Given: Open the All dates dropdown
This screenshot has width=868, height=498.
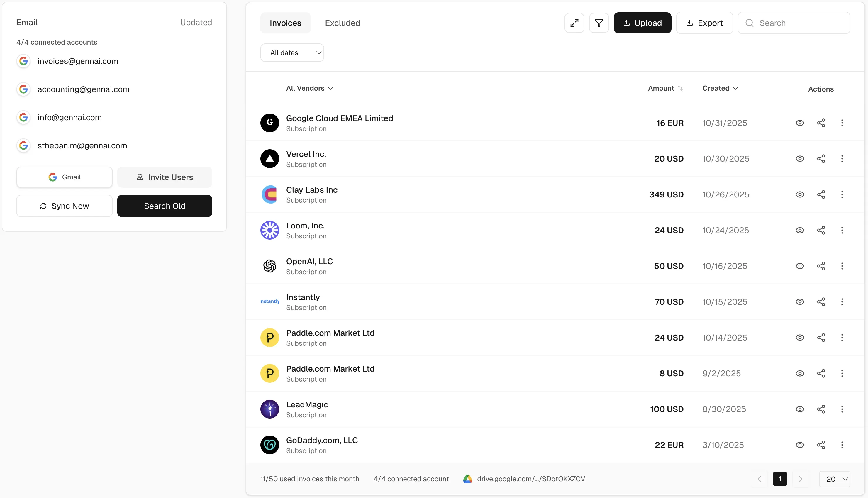Looking at the screenshot, I should click(x=292, y=52).
